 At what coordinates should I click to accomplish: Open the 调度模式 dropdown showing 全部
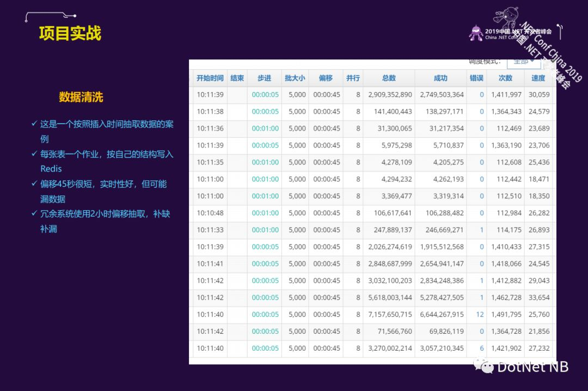click(x=524, y=63)
